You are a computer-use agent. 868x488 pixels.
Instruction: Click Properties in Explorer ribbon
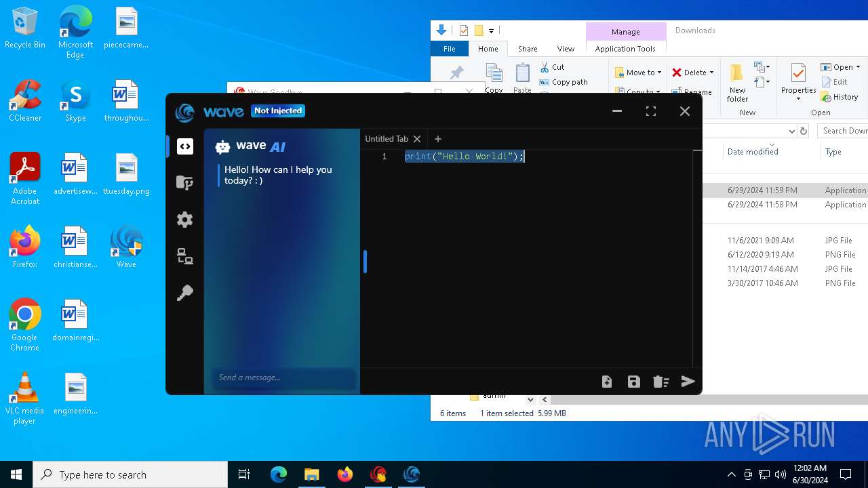[x=798, y=83]
